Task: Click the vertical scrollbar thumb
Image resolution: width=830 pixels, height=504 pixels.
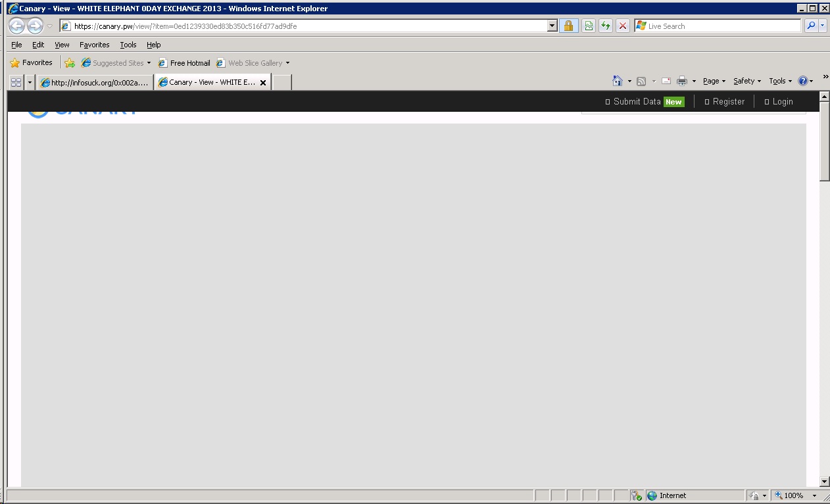Action: (x=825, y=141)
